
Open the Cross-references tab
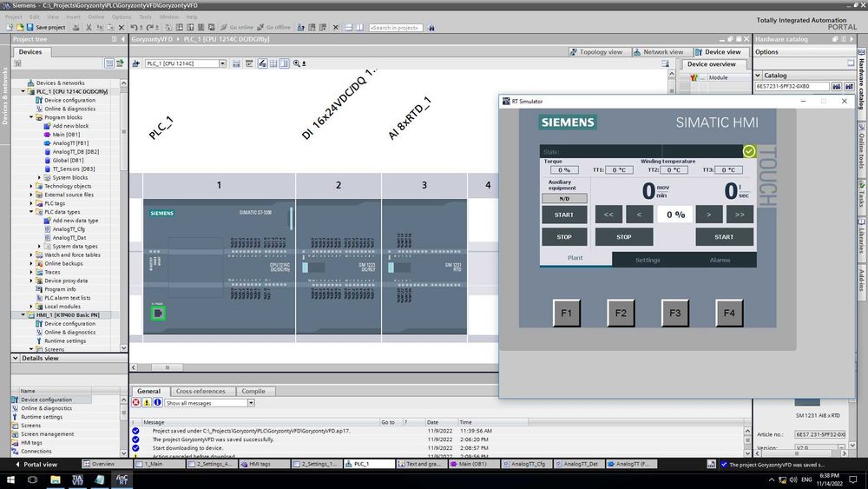201,391
